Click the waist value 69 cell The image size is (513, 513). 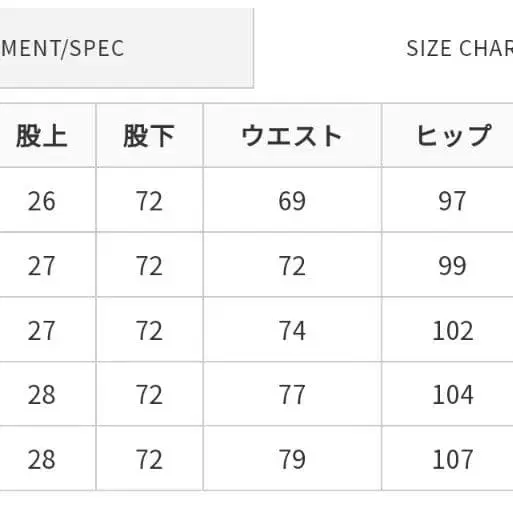[292, 200]
